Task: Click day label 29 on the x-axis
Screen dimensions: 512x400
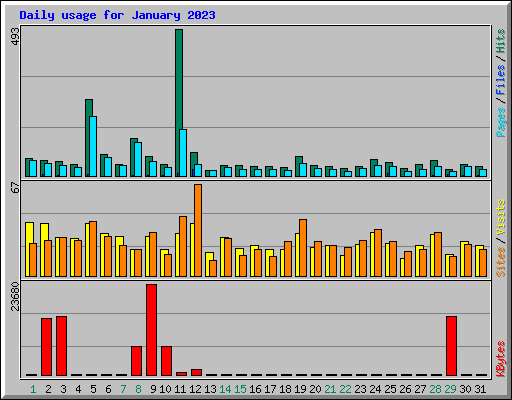Action: (450, 389)
